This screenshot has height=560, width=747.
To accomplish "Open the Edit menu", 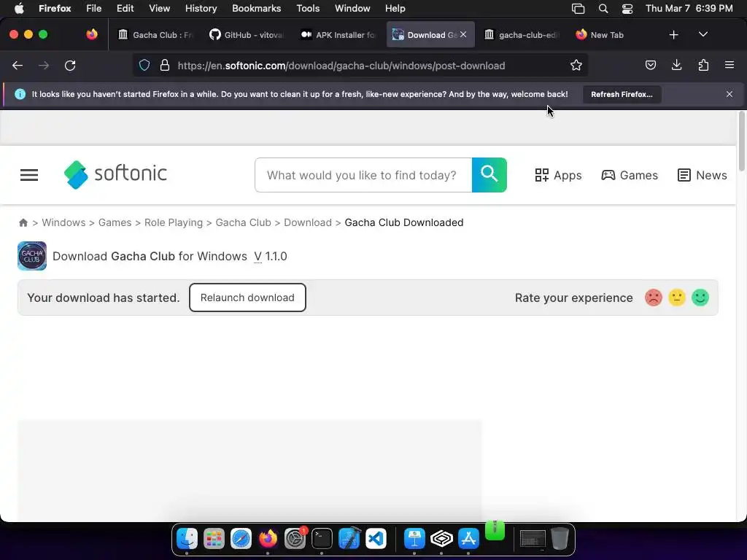I will (x=125, y=9).
